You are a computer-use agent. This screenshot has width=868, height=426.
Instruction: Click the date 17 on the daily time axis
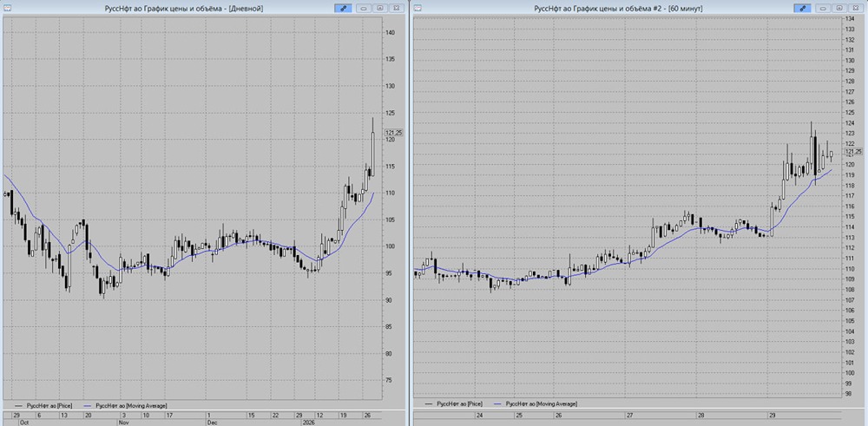click(169, 415)
